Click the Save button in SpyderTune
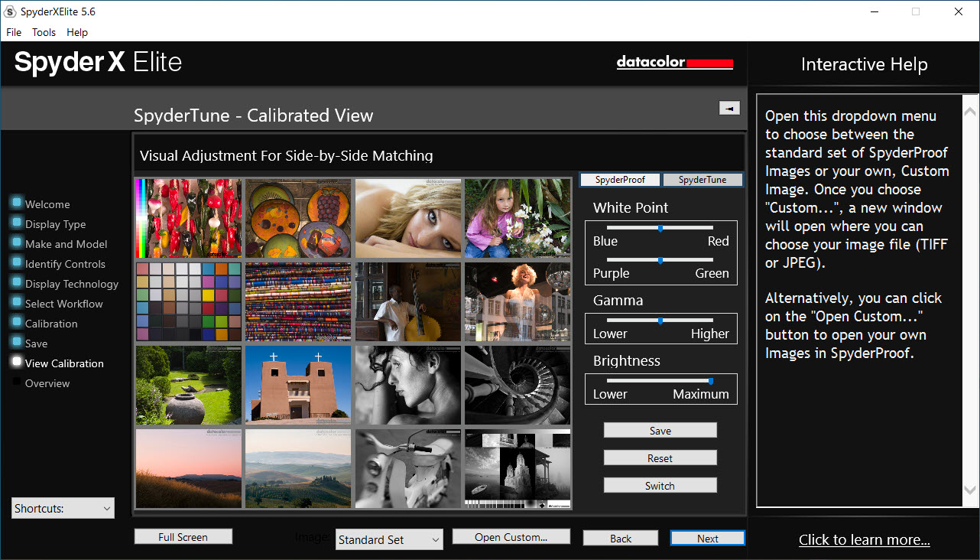 [660, 431]
